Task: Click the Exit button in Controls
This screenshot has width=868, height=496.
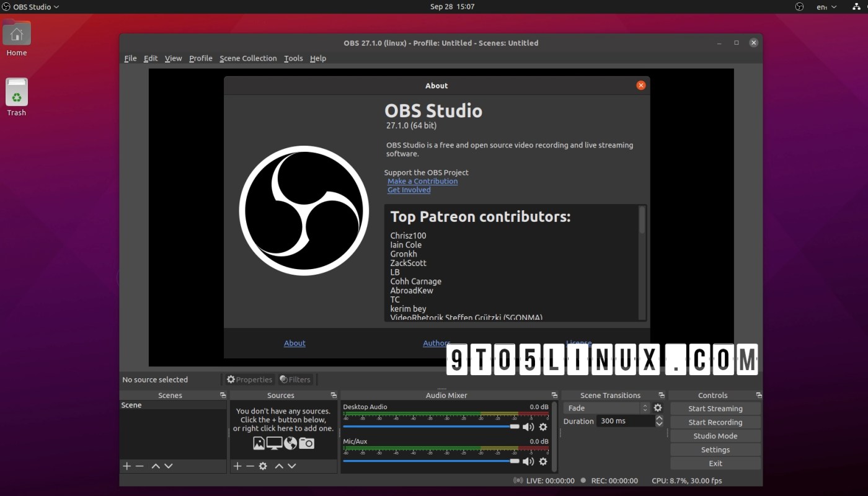Action: (x=715, y=463)
